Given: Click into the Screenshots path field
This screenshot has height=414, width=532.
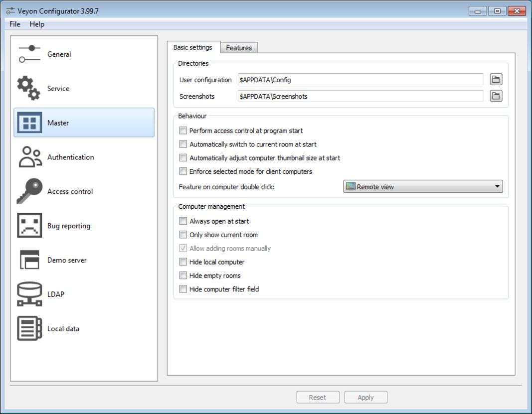Looking at the screenshot, I should point(360,96).
